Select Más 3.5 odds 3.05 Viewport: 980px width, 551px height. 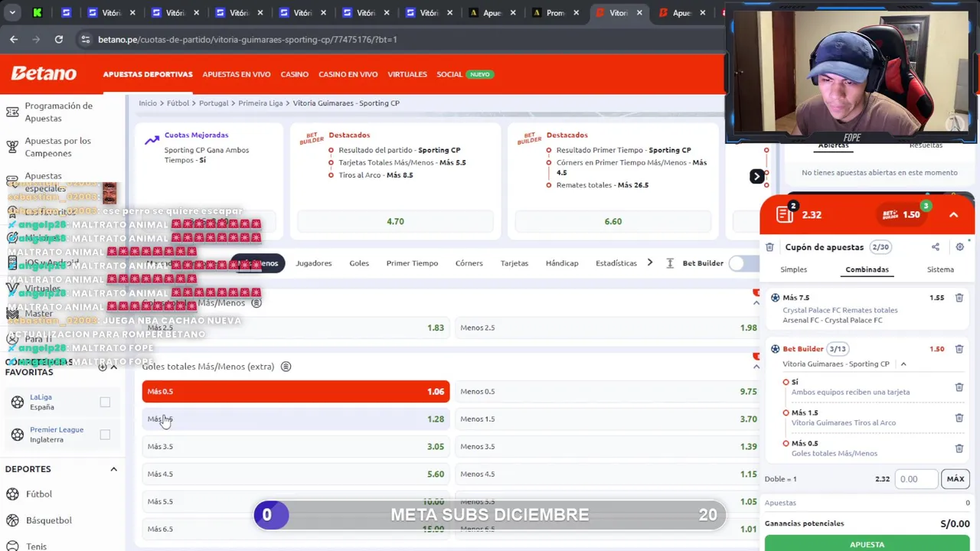coord(296,446)
